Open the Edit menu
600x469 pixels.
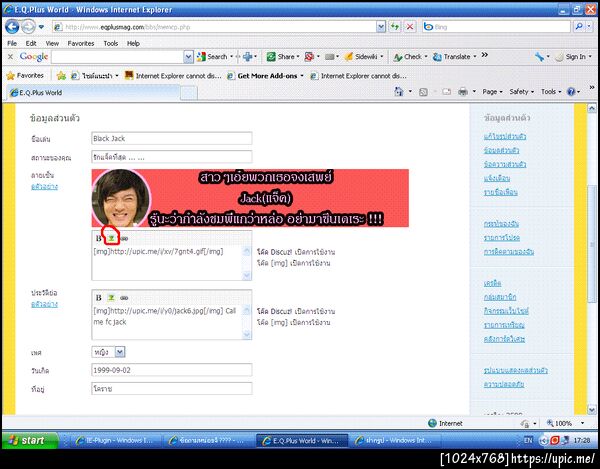31,43
